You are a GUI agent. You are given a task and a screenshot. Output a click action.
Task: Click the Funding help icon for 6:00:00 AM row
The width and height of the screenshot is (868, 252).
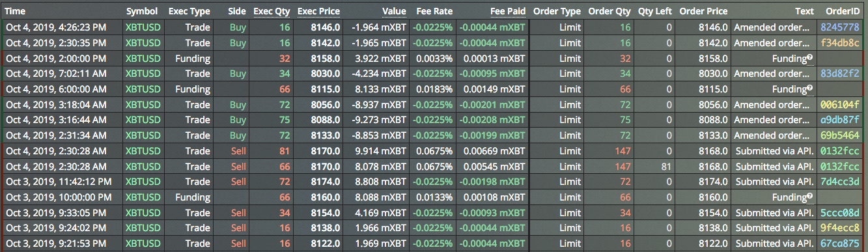click(810, 89)
